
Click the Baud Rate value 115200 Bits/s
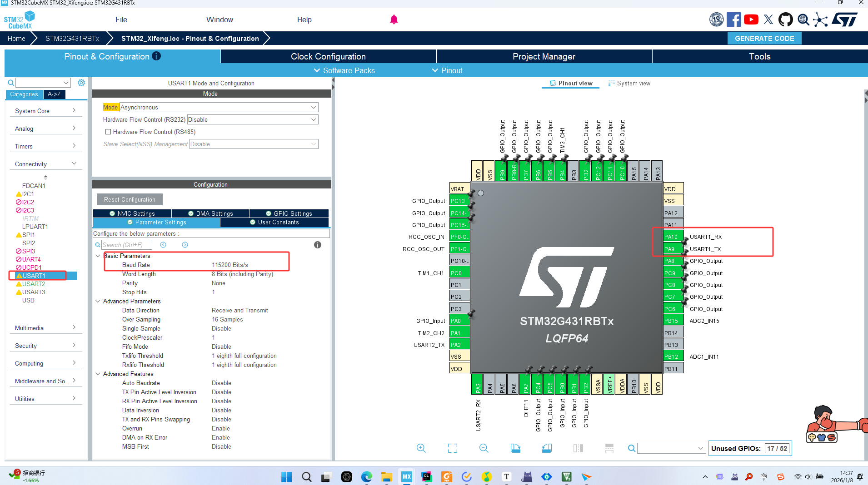[x=230, y=265]
